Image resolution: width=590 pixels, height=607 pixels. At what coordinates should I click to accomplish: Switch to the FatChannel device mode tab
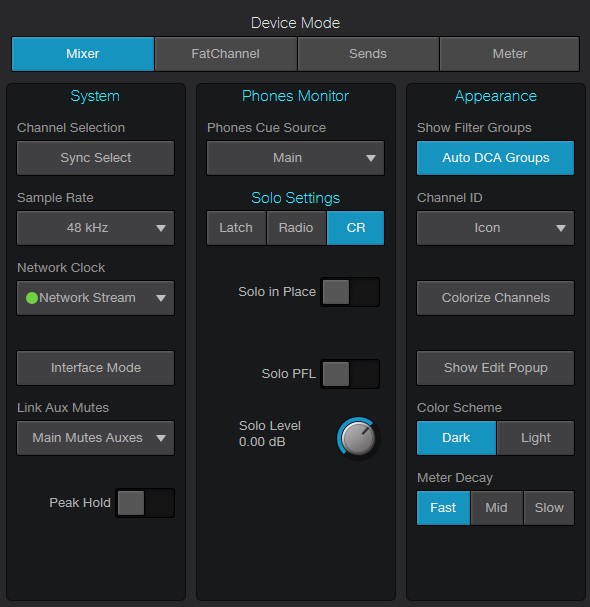pos(225,54)
